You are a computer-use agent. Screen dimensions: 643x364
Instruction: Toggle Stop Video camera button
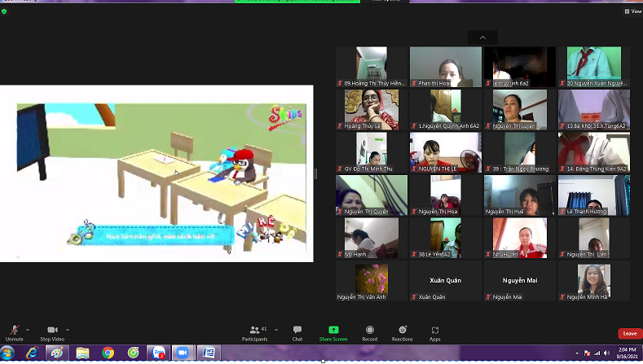tap(52, 332)
